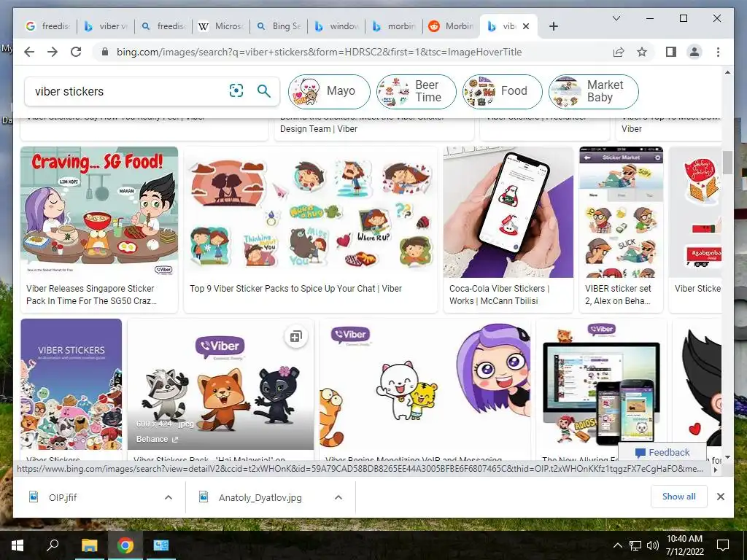Screen dimensions: 747x560
Task: Run search with the magnifier icon
Action: (x=264, y=90)
